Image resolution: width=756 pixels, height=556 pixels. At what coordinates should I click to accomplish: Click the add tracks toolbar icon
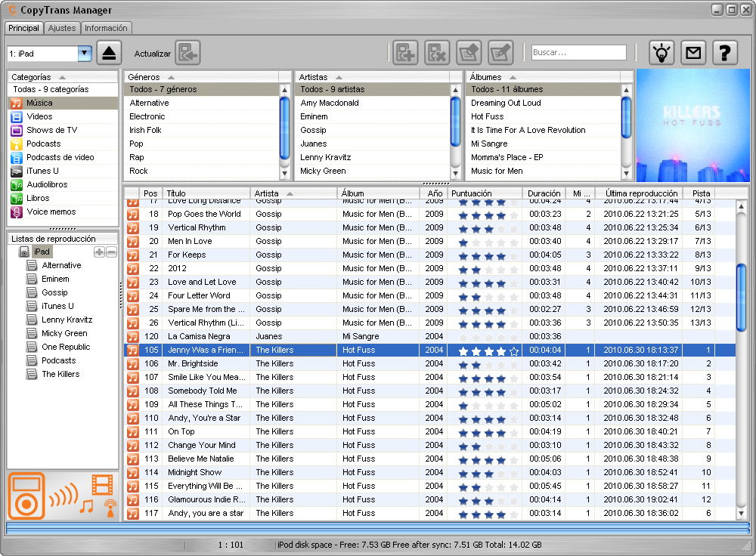405,53
